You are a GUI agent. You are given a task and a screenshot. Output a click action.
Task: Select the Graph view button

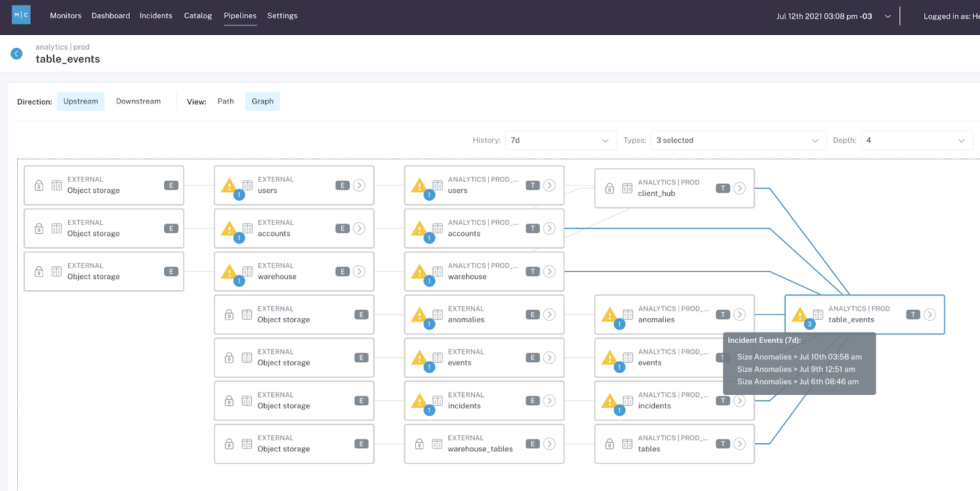click(x=262, y=102)
